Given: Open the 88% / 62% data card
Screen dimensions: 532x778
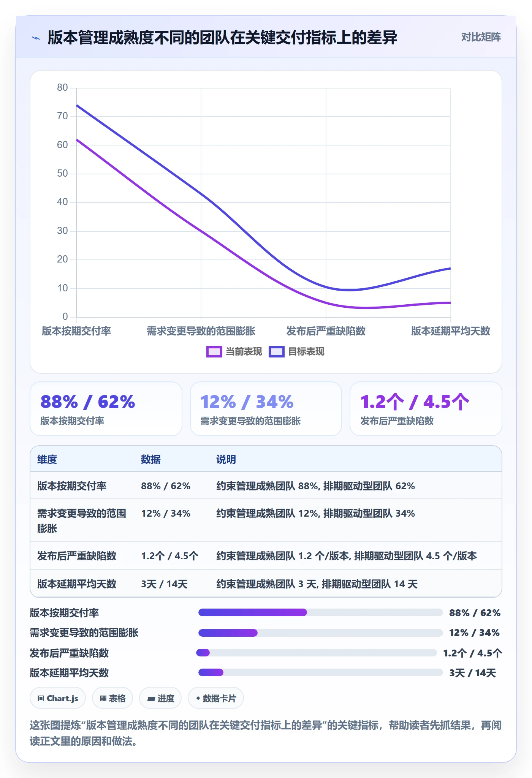Looking at the screenshot, I should [106, 409].
